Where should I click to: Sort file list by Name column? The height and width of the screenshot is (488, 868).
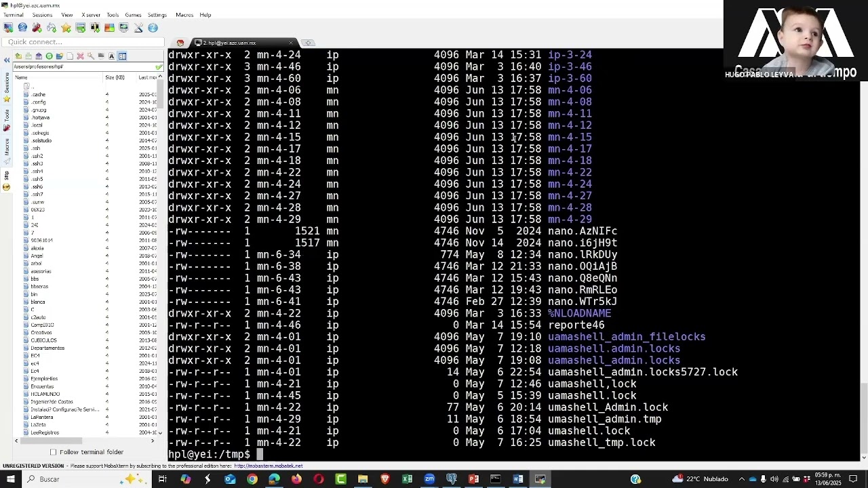coord(58,77)
